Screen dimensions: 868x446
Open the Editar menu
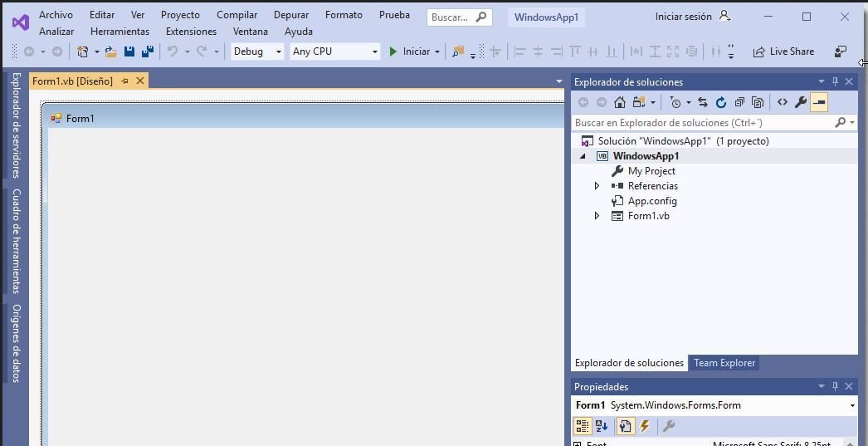tap(102, 15)
